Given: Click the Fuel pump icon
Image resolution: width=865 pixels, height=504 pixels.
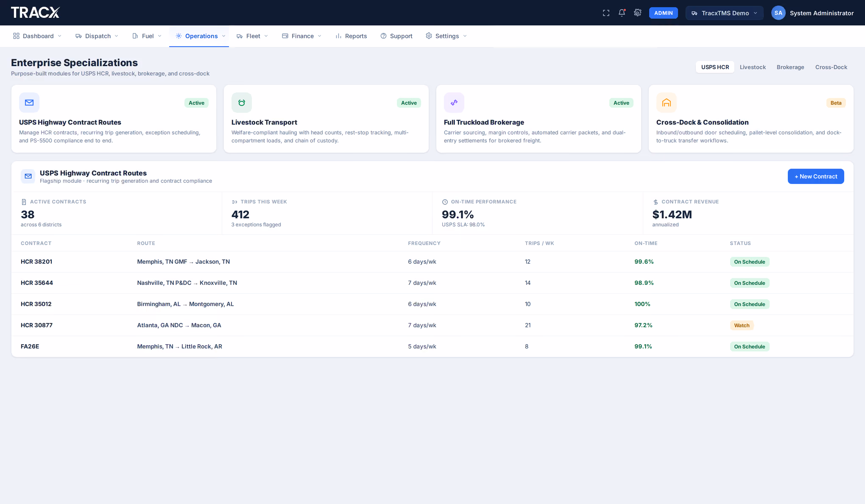Looking at the screenshot, I should click(135, 36).
